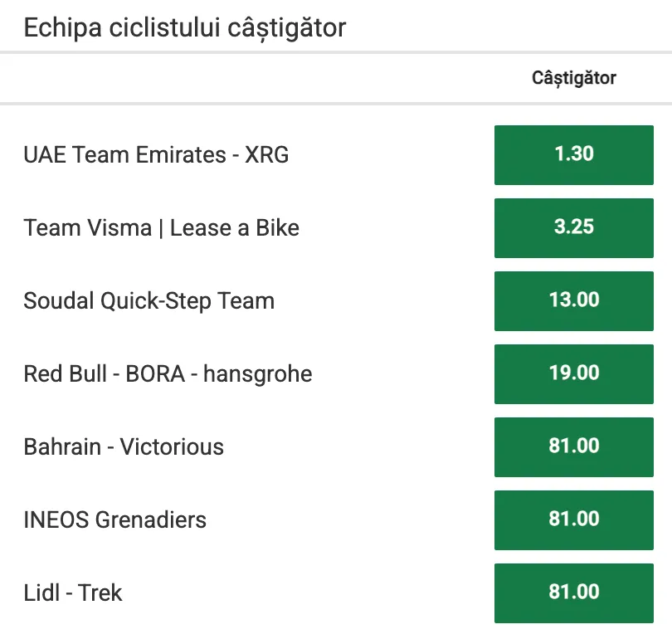Choose the 13.00 odds for Soudal Quick-Step

[x=574, y=301]
